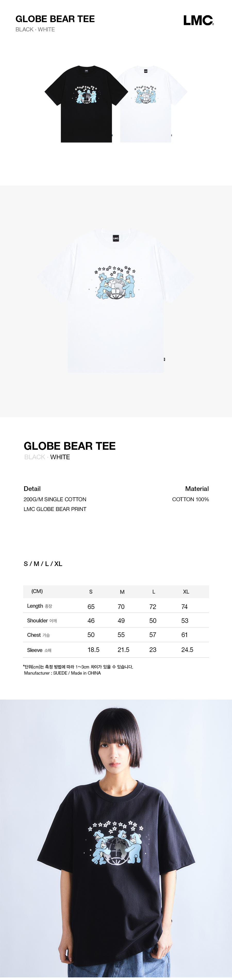Select the white tee thumbnail image
The width and height of the screenshot is (232, 980).
(151, 104)
